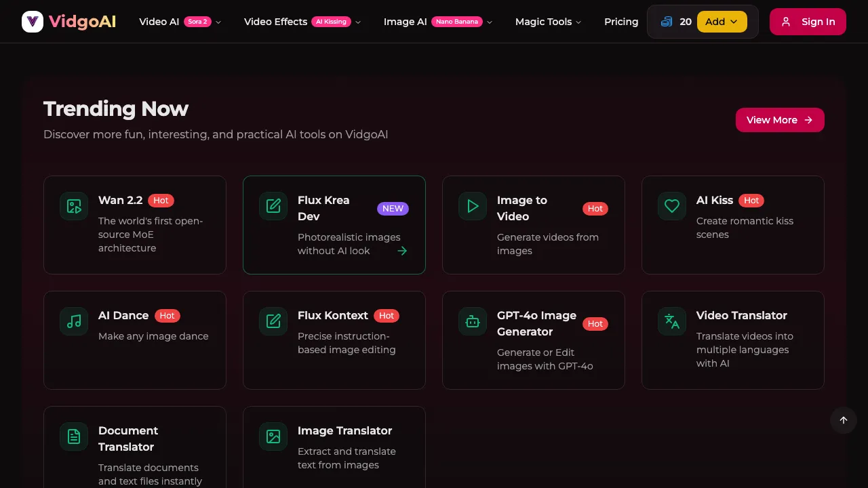Open GPT-4o Image Generator icon
This screenshot has height=488, width=868.
[472, 321]
